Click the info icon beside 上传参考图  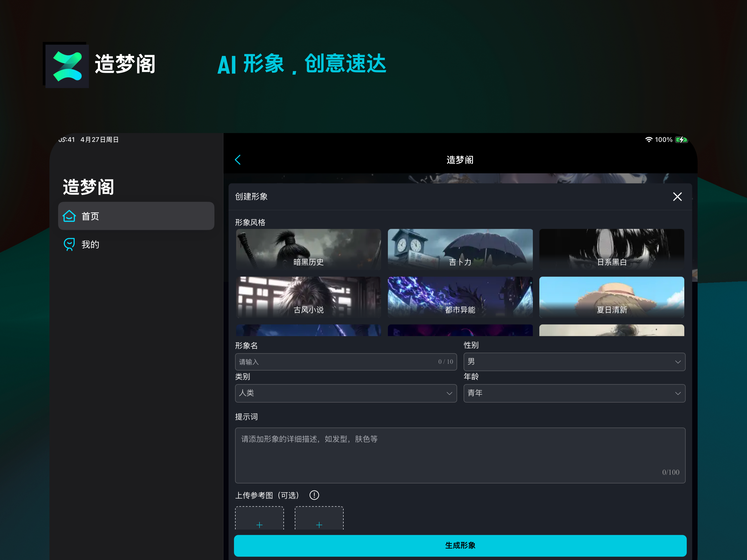click(314, 495)
